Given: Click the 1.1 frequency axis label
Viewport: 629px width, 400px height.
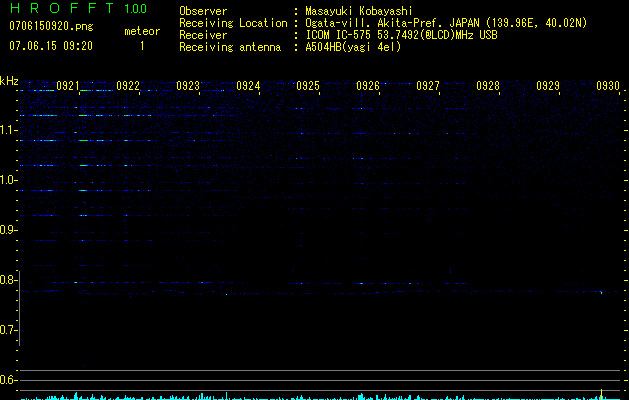Looking at the screenshot, I should [x=7, y=130].
